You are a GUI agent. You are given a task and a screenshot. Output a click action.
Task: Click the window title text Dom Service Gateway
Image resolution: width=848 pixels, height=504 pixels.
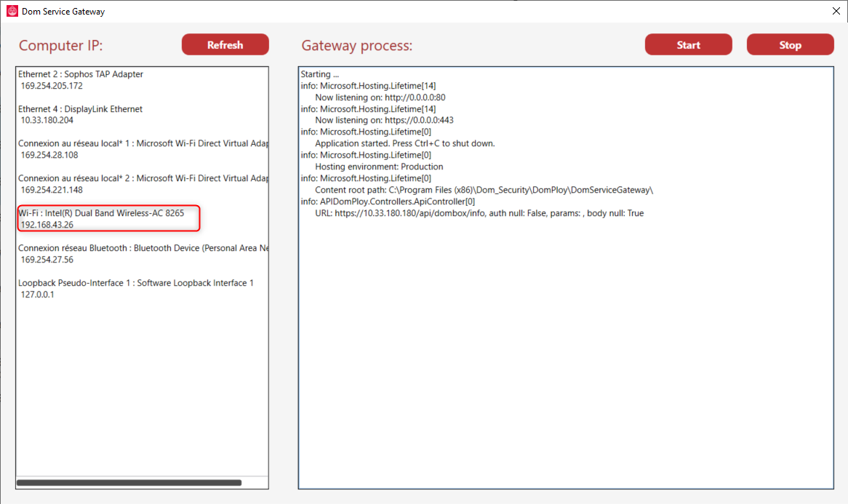63,12
